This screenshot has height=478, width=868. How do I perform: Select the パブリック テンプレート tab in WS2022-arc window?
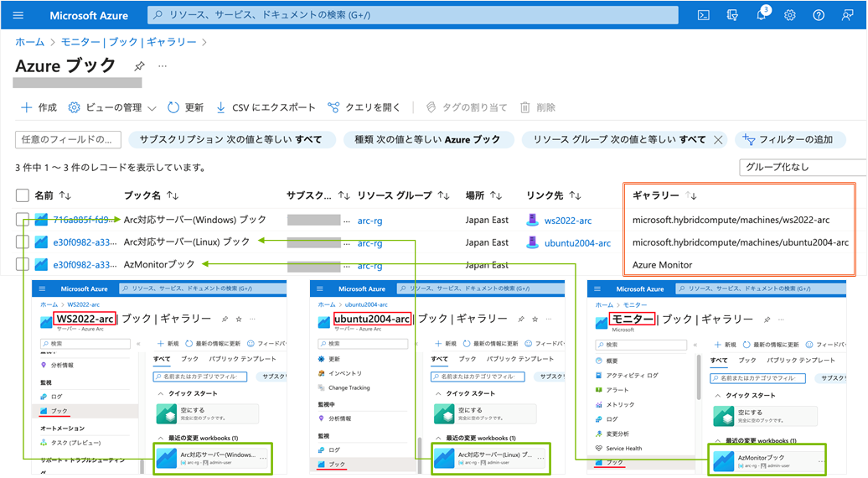point(242,359)
